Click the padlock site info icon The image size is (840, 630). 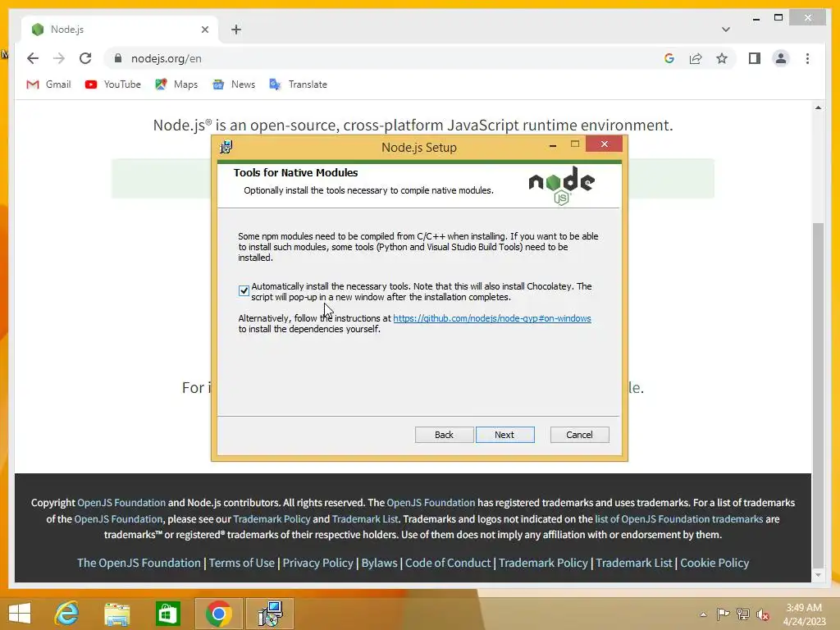click(x=118, y=58)
